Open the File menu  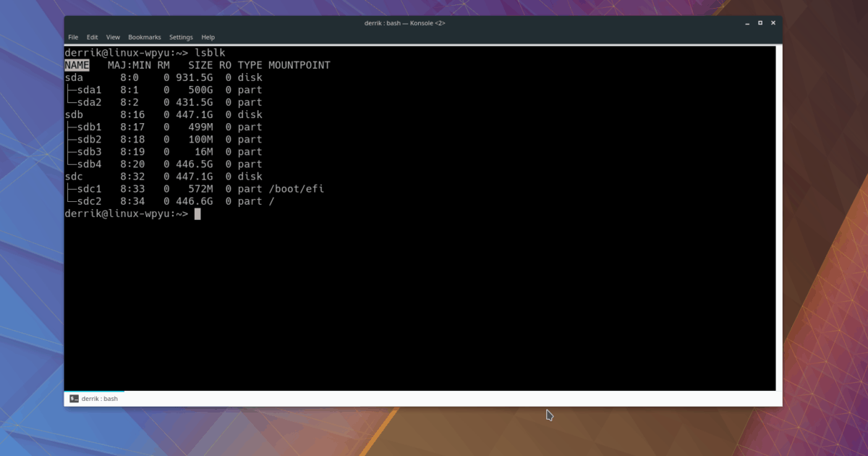click(73, 37)
